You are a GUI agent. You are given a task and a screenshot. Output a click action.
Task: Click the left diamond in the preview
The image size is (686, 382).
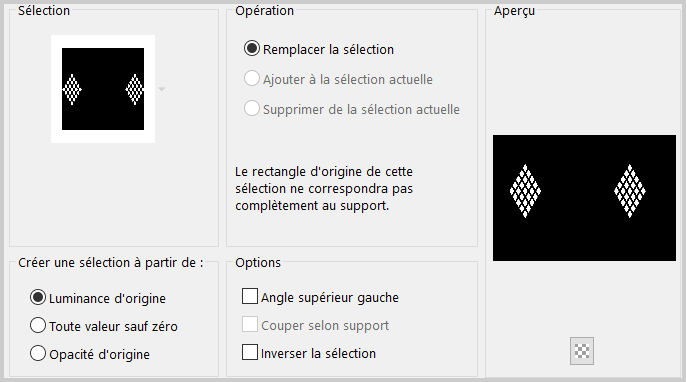(x=525, y=191)
